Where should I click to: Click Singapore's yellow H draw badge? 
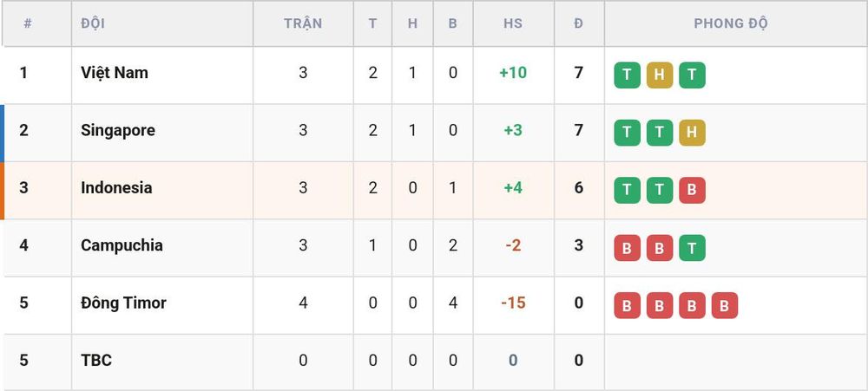tap(692, 133)
